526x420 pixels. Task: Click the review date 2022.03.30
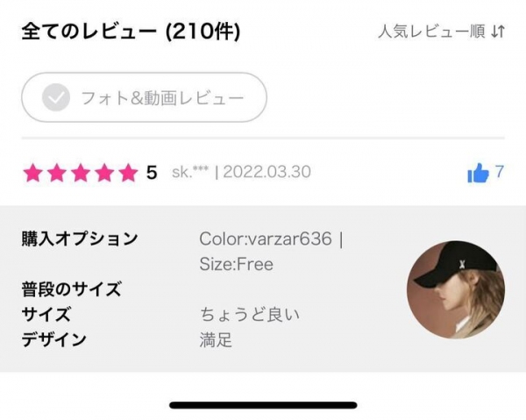pyautogui.click(x=267, y=172)
